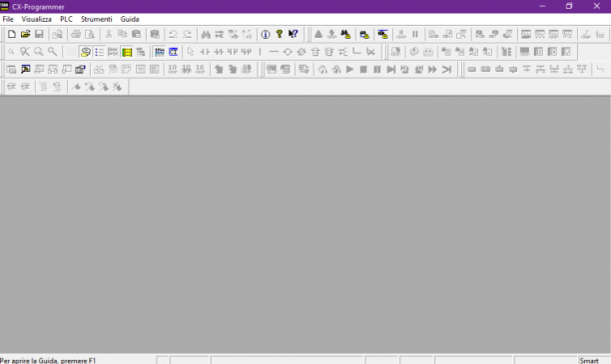The width and height of the screenshot is (611, 364).
Task: Open Find using the binoculars icon
Action: (206, 34)
